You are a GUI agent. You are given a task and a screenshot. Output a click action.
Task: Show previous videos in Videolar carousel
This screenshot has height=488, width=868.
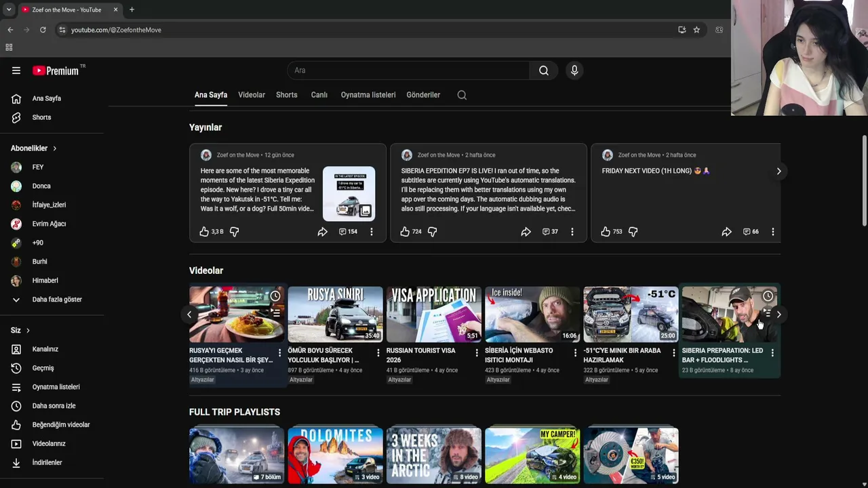tap(189, 314)
